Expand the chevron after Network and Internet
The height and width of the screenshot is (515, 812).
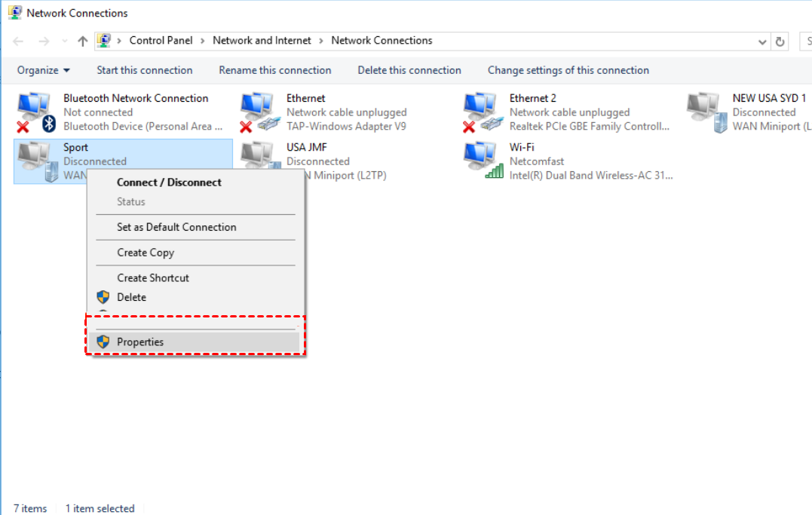(x=321, y=41)
